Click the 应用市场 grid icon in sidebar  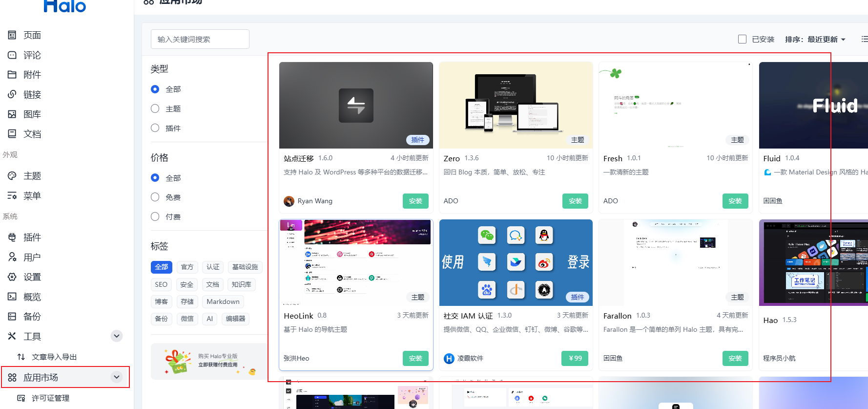tap(12, 377)
